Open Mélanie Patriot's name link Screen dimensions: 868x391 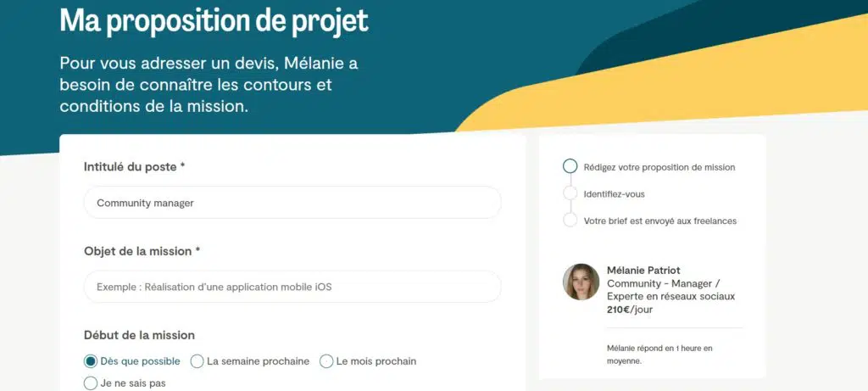643,270
